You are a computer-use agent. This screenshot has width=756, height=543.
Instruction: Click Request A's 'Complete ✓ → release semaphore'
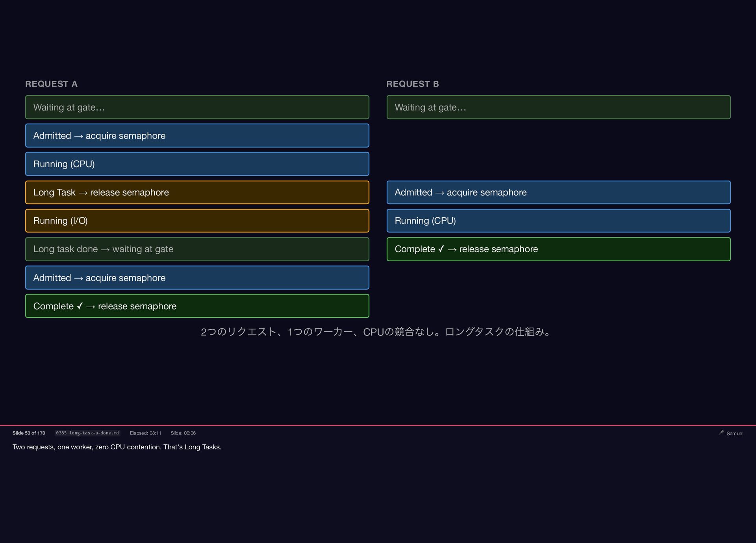197,306
